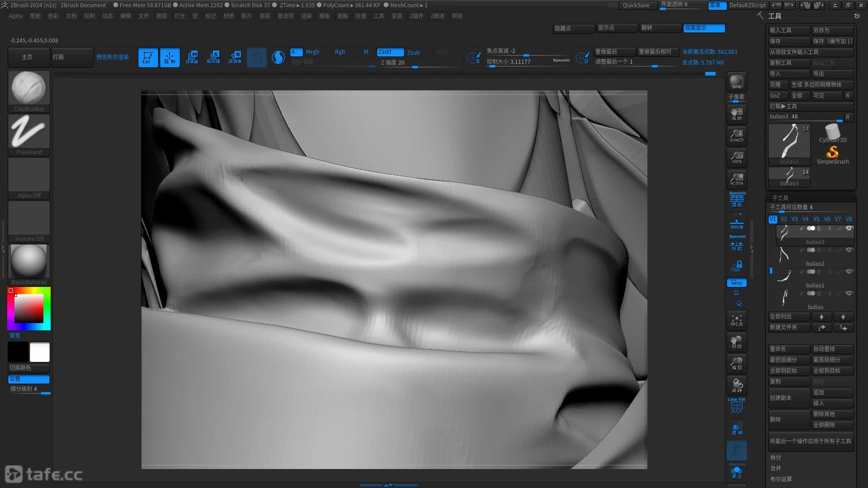
Task: Click the 重命名 (Rename) button
Action: point(789,349)
